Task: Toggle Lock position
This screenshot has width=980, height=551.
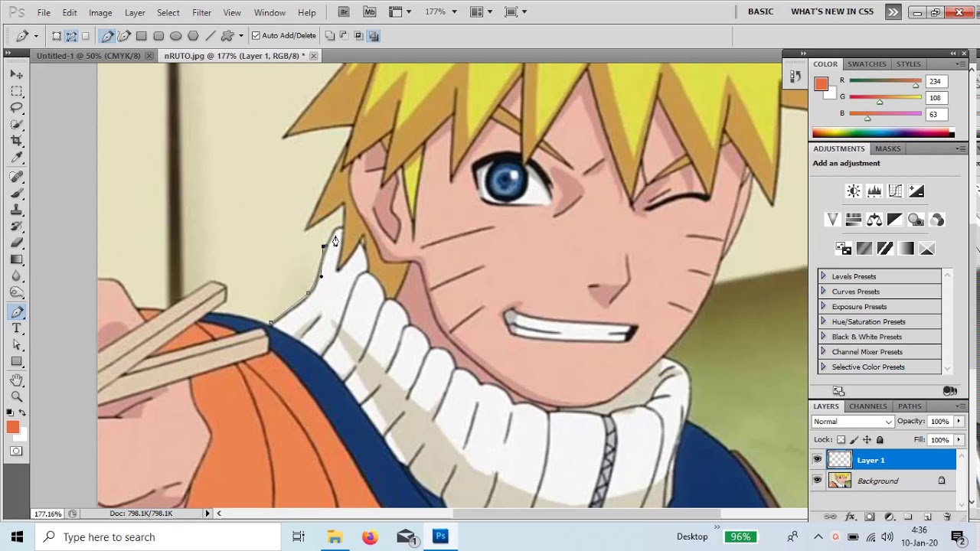Action: click(867, 440)
